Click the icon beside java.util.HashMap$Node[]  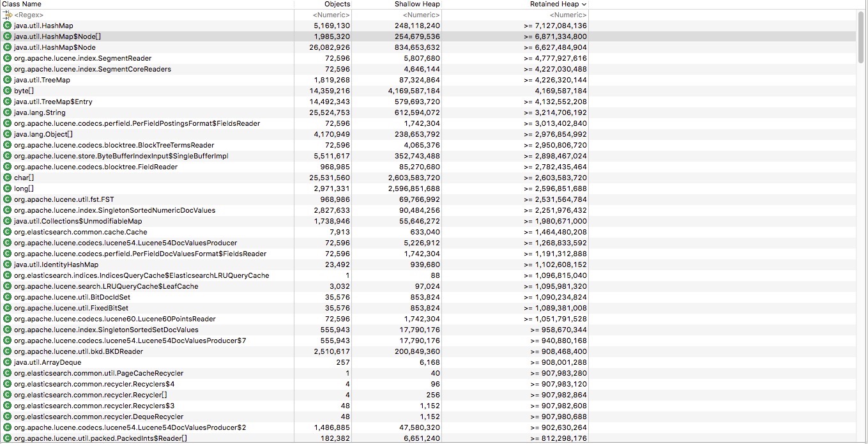8,36
